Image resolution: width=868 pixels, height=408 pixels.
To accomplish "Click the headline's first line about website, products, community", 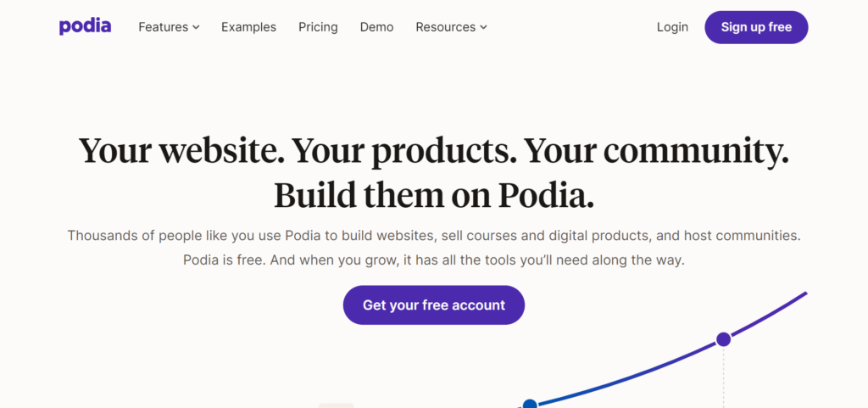I will tap(433, 152).
